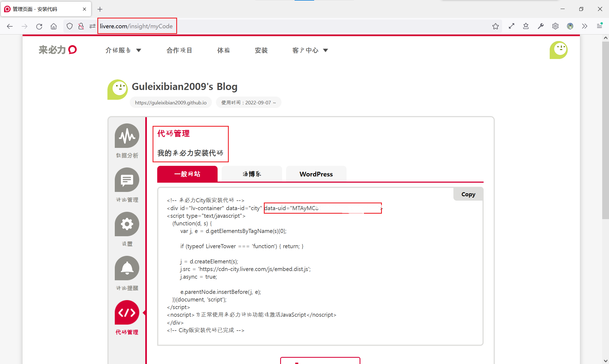Reload the page using the refresh icon

(39, 26)
